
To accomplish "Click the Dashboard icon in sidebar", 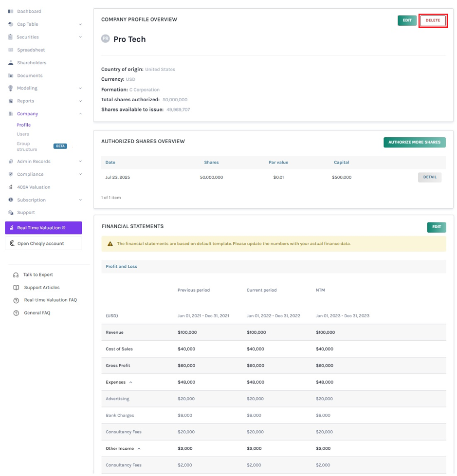I will tap(11, 11).
